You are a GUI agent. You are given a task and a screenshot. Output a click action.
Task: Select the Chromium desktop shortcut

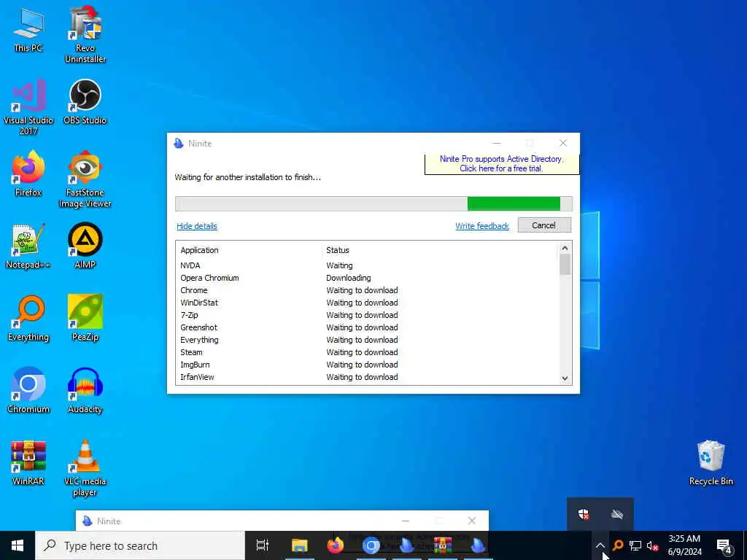[28, 391]
